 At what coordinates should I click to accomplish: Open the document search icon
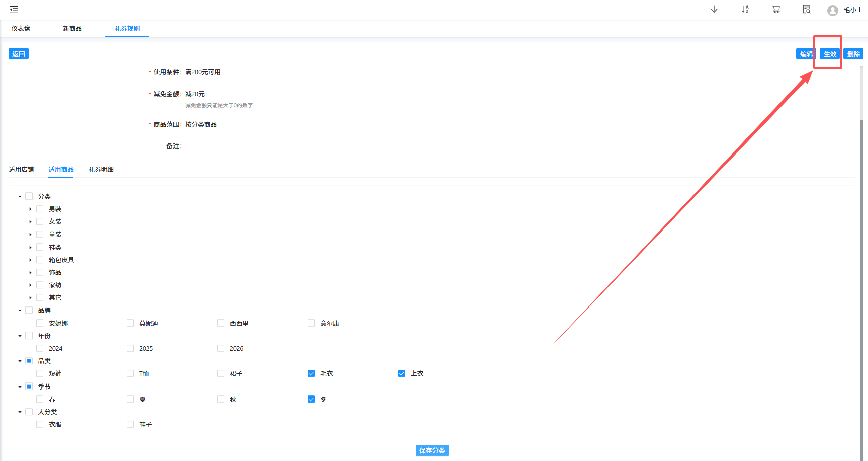(806, 10)
